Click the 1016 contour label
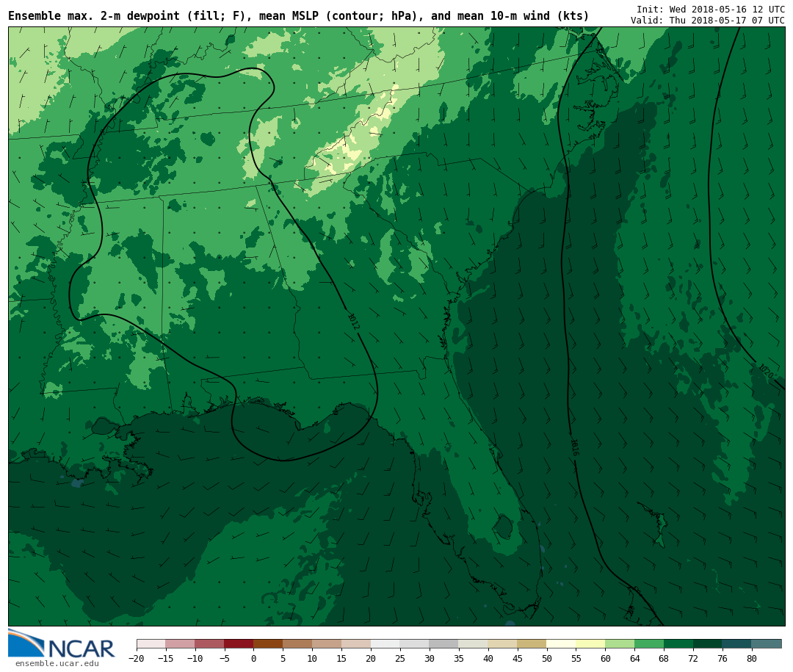 [x=574, y=447]
